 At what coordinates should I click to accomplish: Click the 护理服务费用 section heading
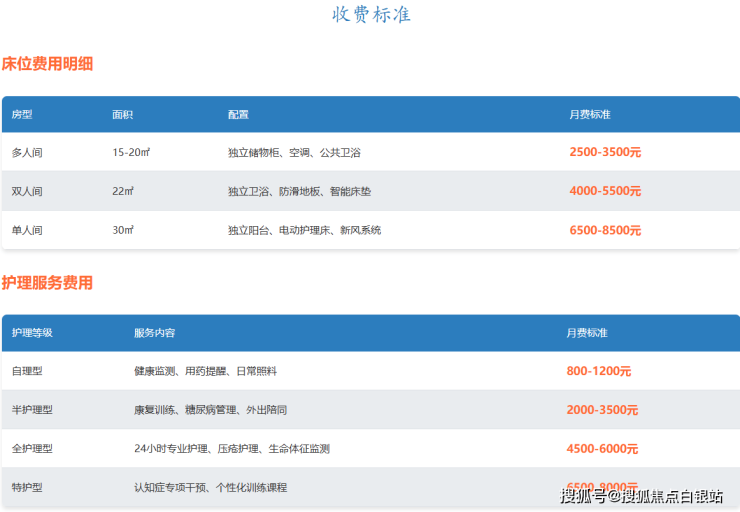[48, 283]
